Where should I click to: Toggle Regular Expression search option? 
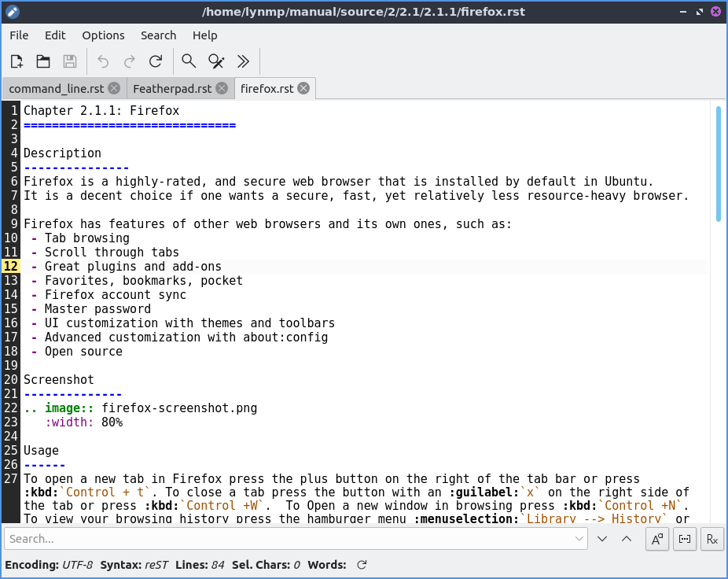(711, 539)
